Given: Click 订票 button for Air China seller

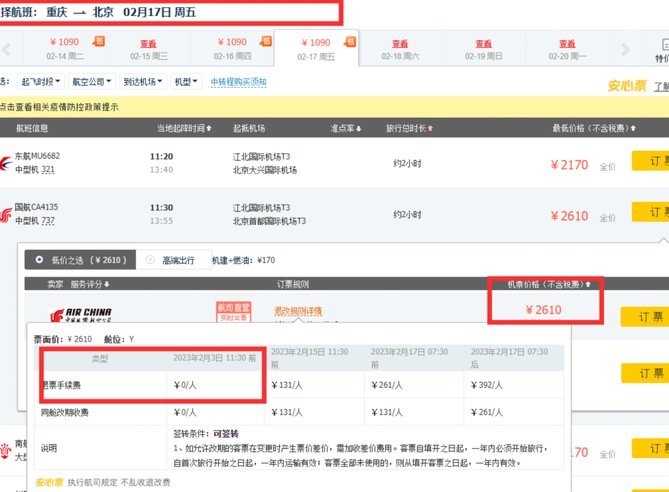Looking at the screenshot, I should (645, 317).
